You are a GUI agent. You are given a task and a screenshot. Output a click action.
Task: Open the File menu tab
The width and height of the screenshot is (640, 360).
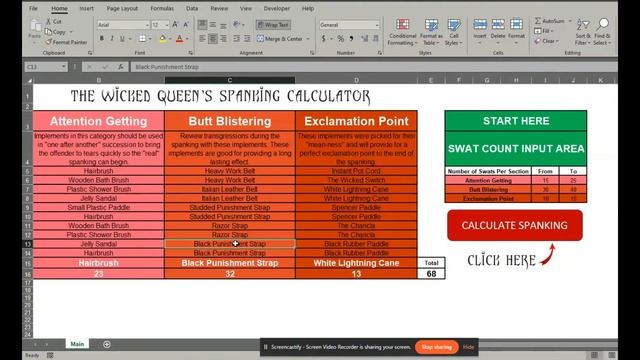click(33, 8)
